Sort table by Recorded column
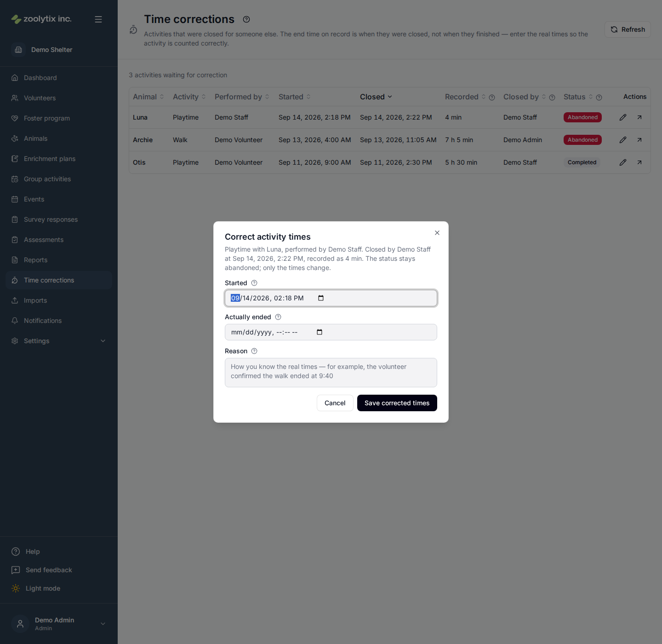 point(465,97)
